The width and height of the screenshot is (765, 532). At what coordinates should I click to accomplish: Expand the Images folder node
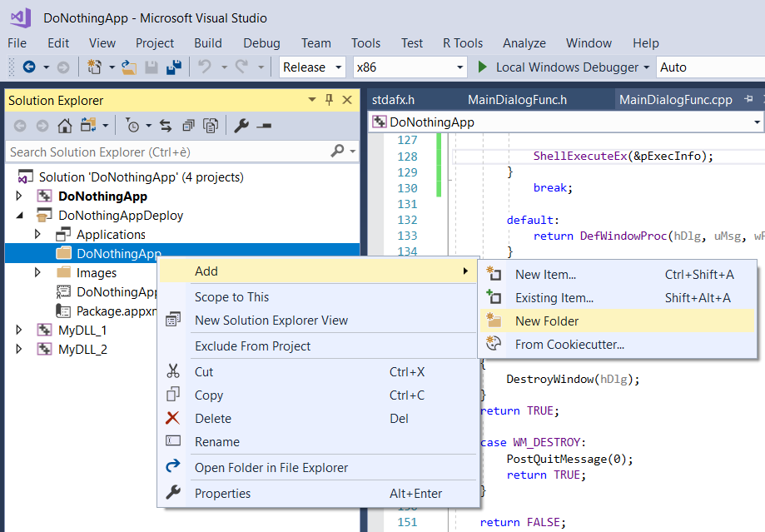point(37,272)
